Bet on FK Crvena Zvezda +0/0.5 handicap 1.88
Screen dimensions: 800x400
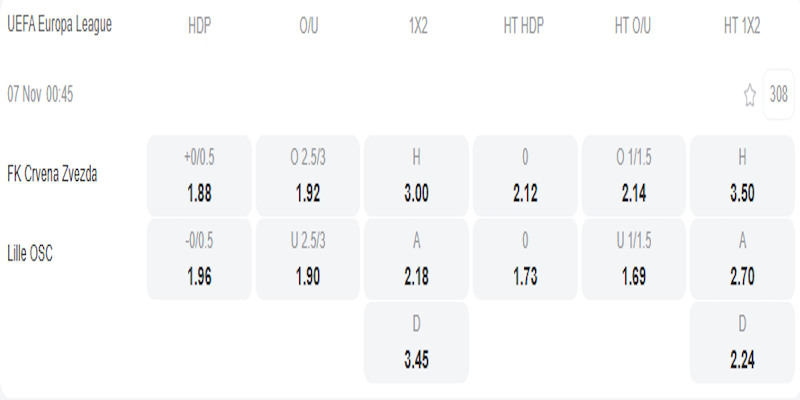pyautogui.click(x=199, y=176)
